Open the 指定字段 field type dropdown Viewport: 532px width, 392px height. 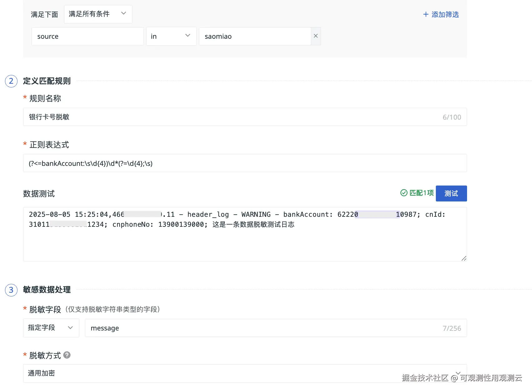click(x=51, y=328)
